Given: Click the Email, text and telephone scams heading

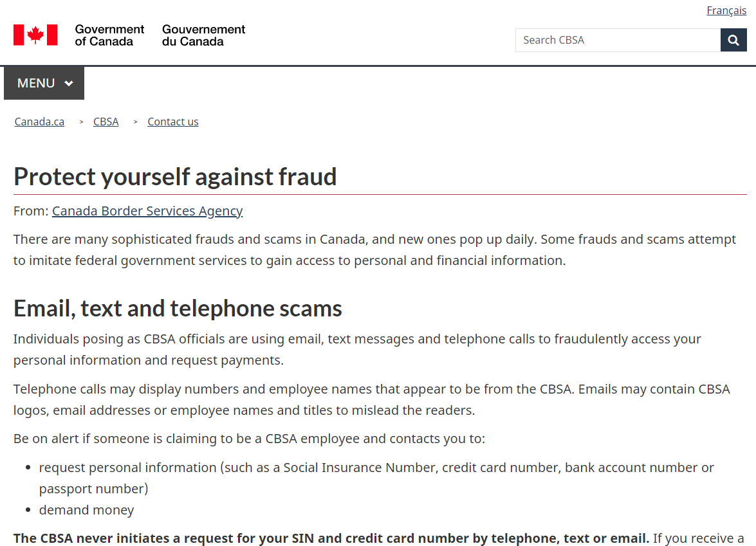Looking at the screenshot, I should [x=178, y=309].
